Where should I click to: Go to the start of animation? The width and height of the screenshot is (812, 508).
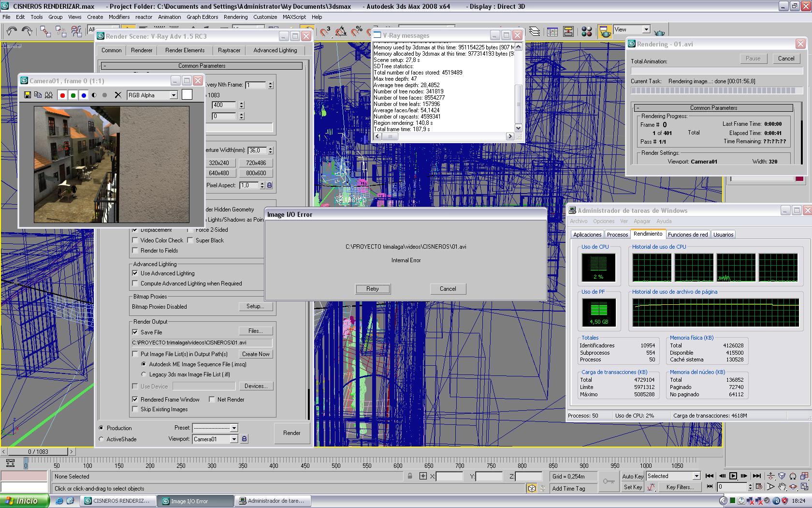click(x=710, y=476)
